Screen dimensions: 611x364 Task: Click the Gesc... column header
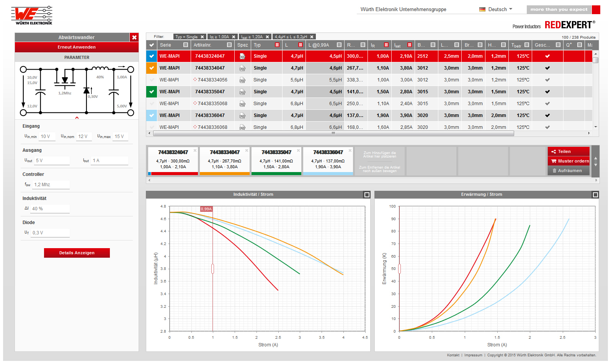pyautogui.click(x=542, y=45)
